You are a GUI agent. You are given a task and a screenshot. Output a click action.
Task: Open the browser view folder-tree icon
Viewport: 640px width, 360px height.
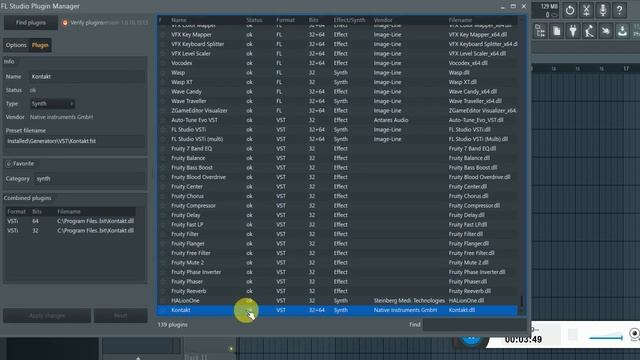(x=540, y=31)
